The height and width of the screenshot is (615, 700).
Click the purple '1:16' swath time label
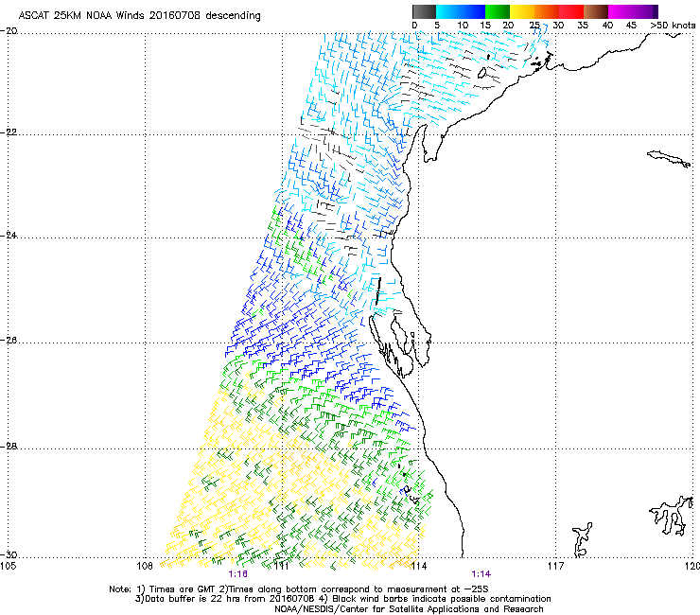point(237,574)
